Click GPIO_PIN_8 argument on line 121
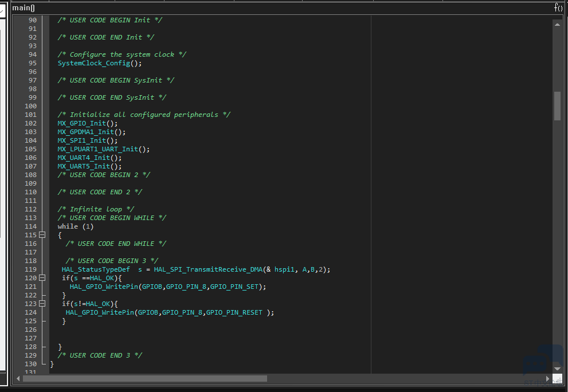This screenshot has height=392, width=568. (x=186, y=287)
